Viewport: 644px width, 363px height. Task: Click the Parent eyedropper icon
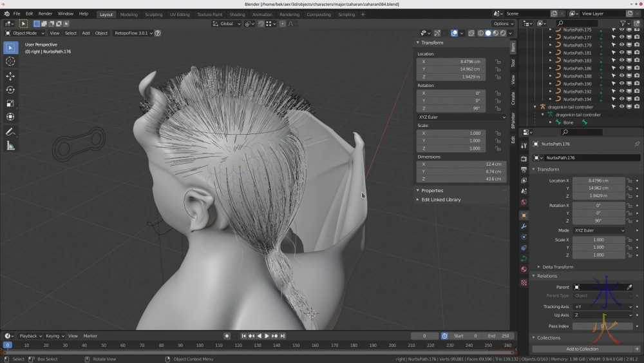(x=629, y=287)
